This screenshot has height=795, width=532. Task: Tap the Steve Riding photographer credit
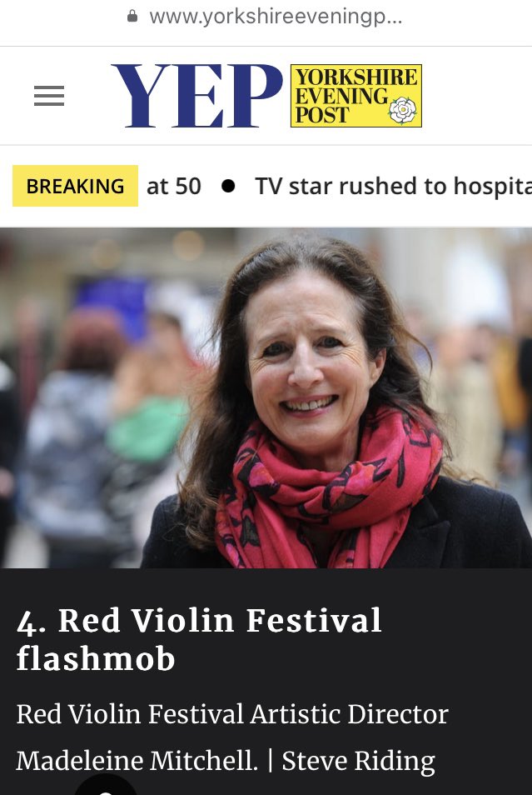click(x=358, y=761)
